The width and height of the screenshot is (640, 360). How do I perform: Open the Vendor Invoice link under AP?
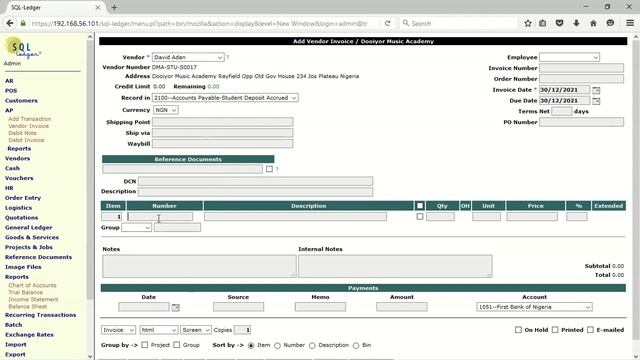29,126
